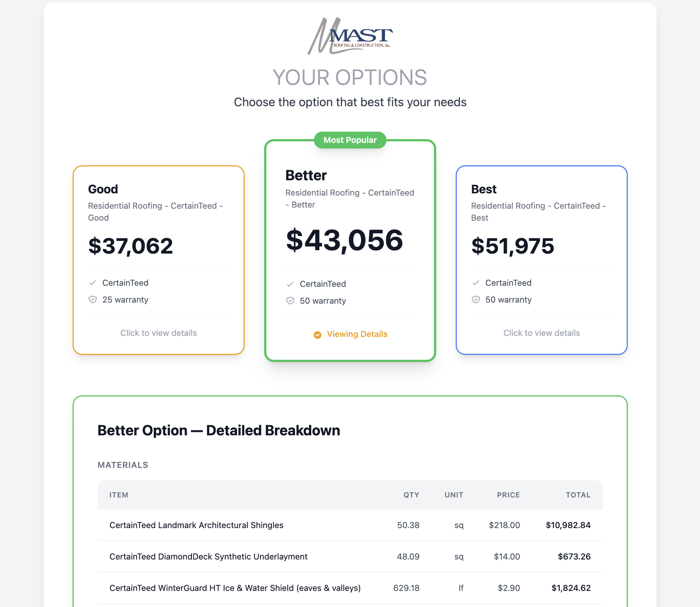Click the QTY column header
The height and width of the screenshot is (607, 700).
(411, 495)
